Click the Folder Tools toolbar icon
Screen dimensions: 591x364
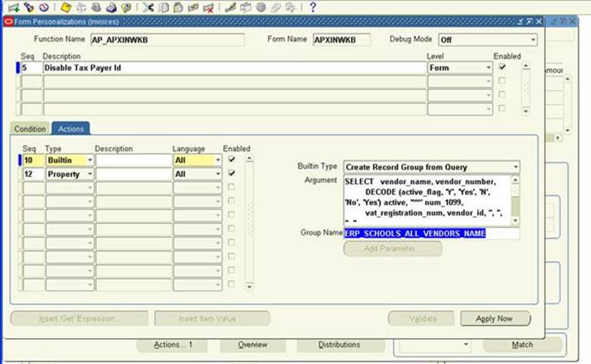(x=290, y=7)
